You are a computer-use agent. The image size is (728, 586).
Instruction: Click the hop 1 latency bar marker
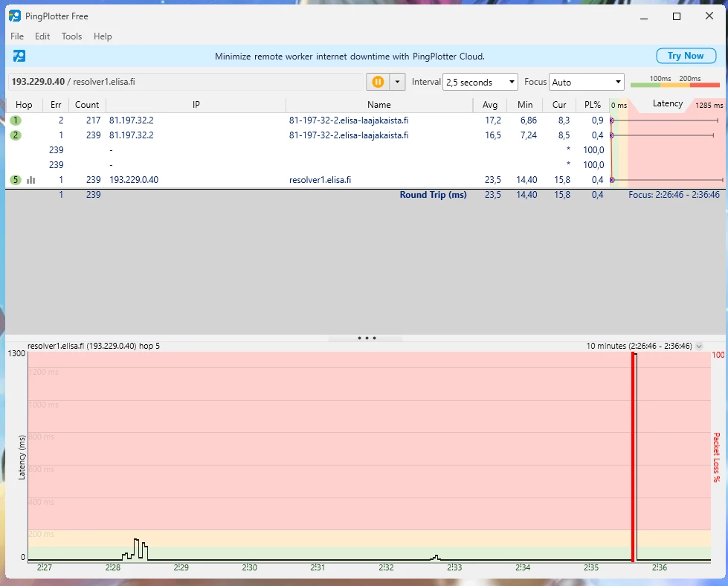coord(612,120)
